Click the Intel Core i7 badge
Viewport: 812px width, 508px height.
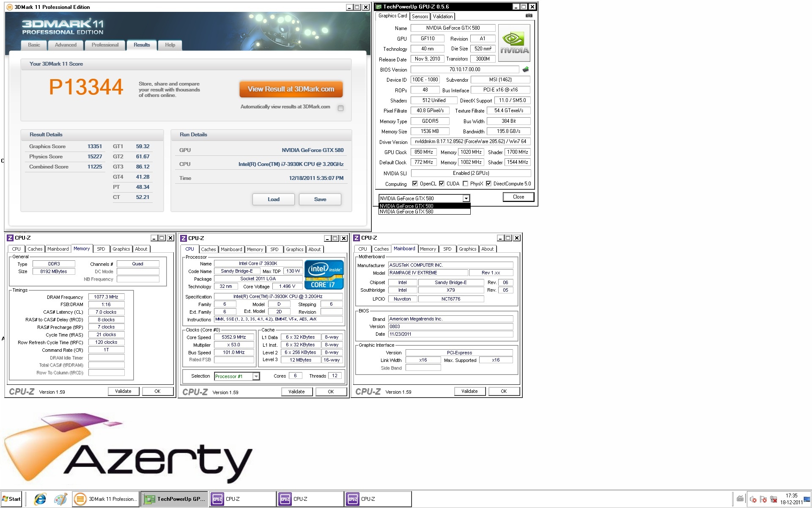[324, 275]
